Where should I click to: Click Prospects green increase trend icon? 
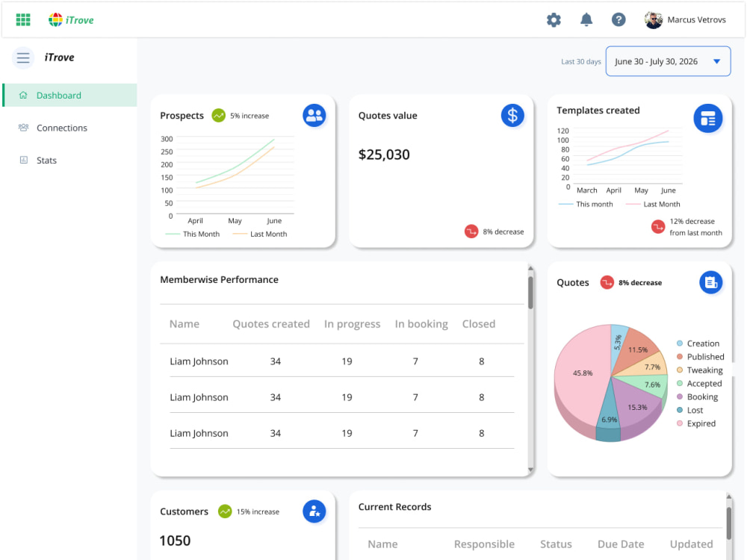click(218, 115)
